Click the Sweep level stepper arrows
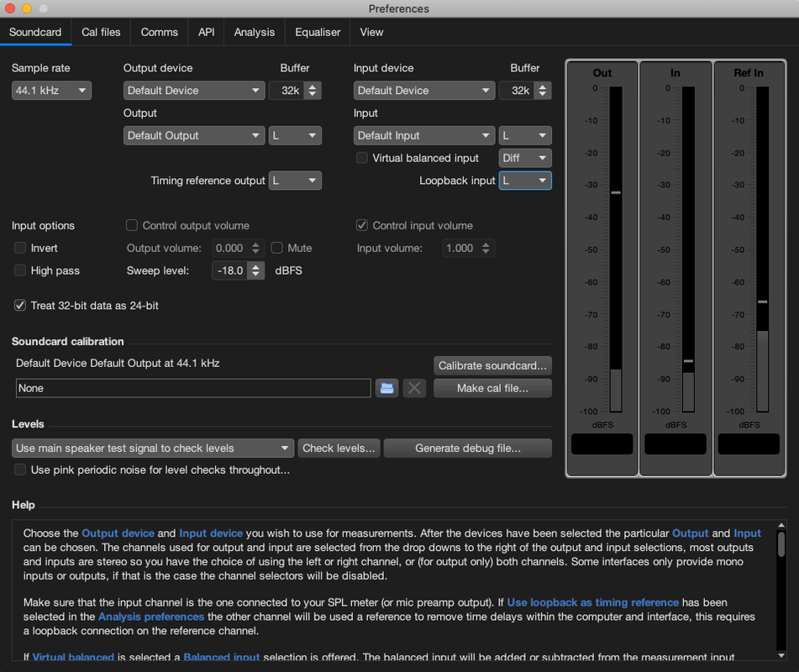 tap(255, 270)
